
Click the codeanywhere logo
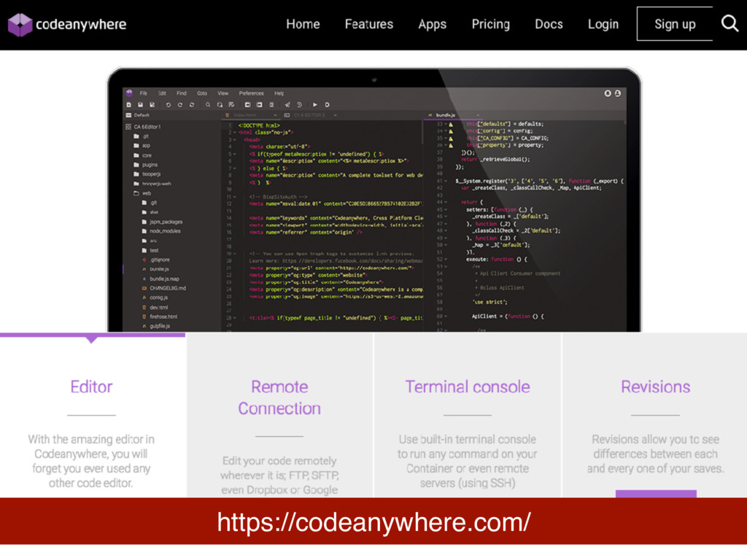[x=67, y=24]
